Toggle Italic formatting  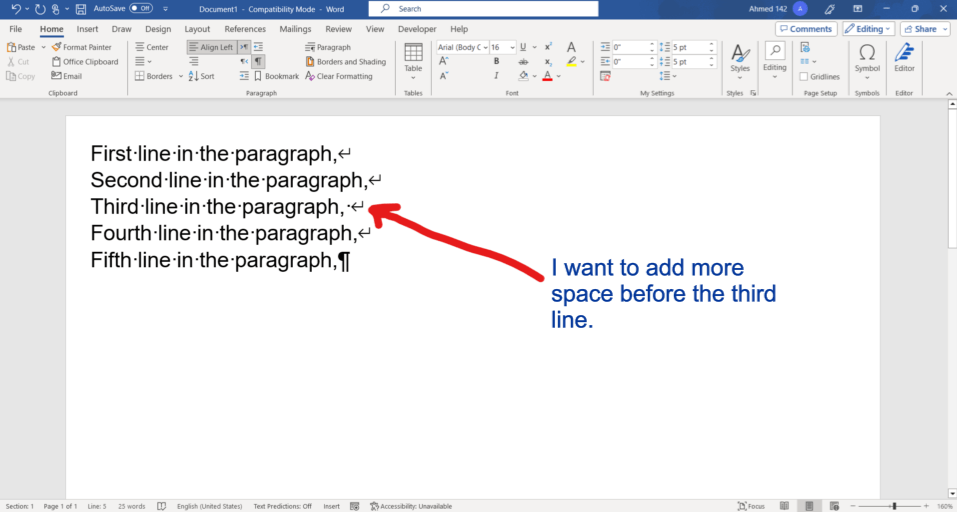pyautogui.click(x=496, y=76)
